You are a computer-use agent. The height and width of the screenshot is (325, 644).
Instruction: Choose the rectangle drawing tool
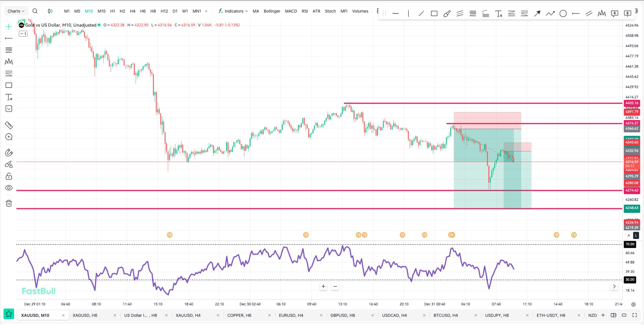coord(434,14)
